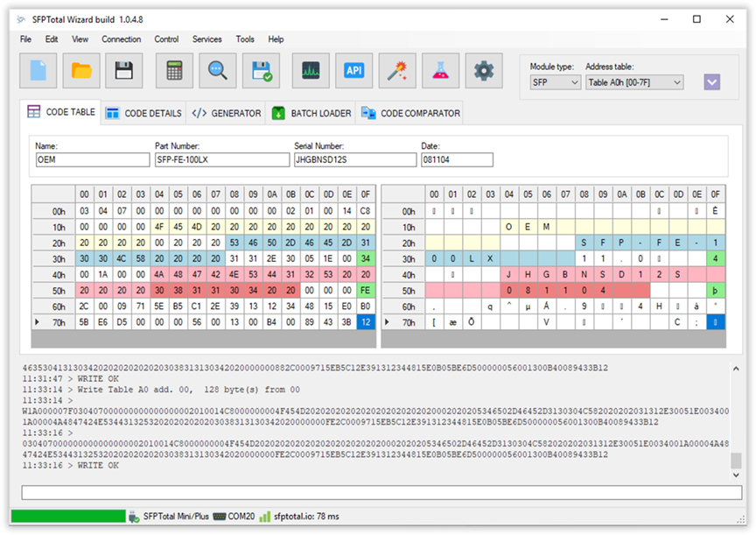Click the new blank file icon

38,71
